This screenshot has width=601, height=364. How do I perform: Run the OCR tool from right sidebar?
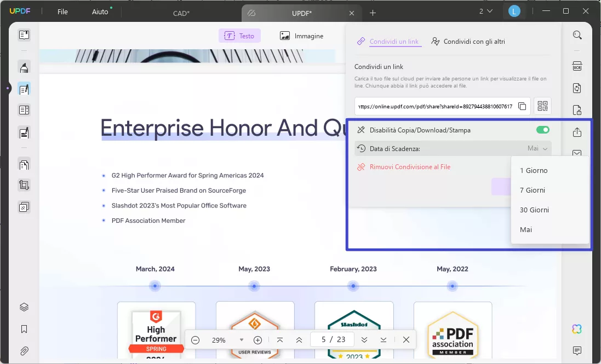pos(577,66)
